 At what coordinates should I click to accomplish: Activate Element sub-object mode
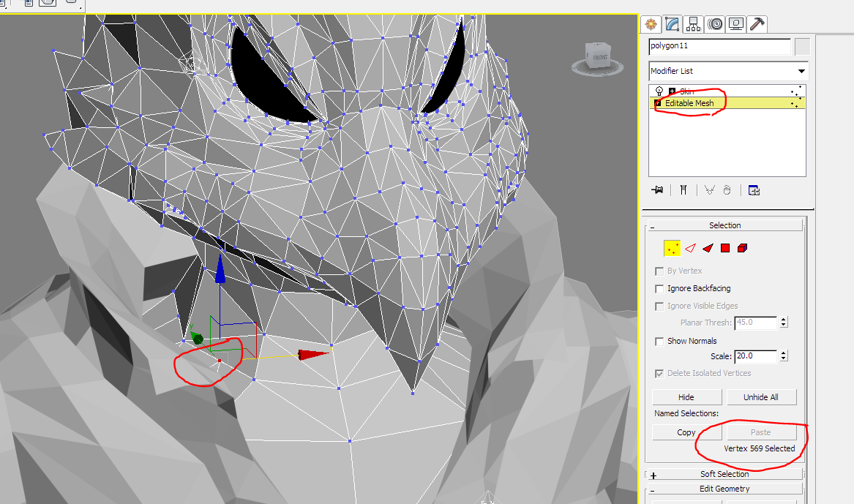(x=741, y=247)
